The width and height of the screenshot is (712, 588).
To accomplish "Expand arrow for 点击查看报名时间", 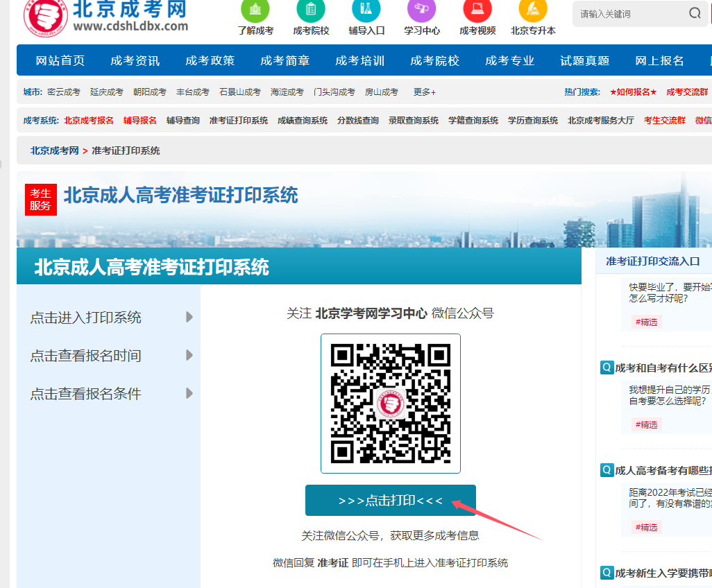I will click(189, 355).
